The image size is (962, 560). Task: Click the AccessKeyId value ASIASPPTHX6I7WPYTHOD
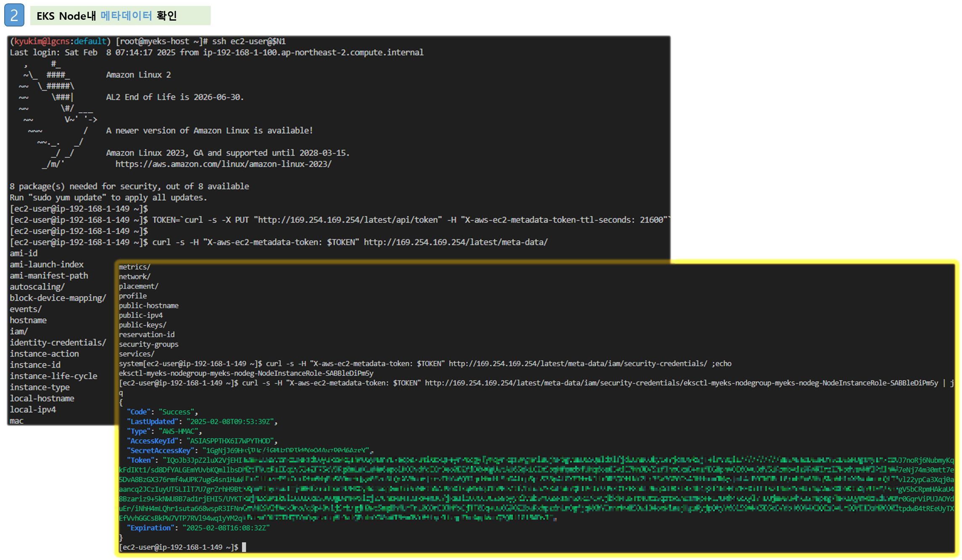[x=230, y=441]
